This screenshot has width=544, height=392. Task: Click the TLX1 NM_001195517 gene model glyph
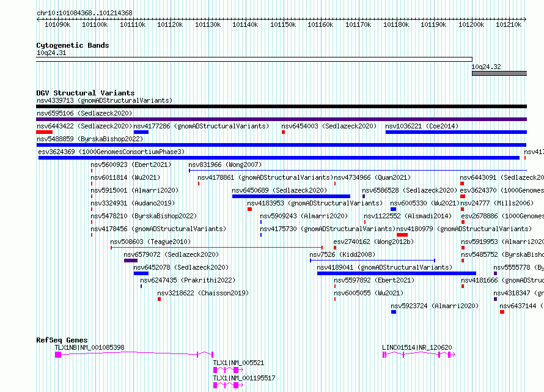pyautogui.click(x=228, y=385)
